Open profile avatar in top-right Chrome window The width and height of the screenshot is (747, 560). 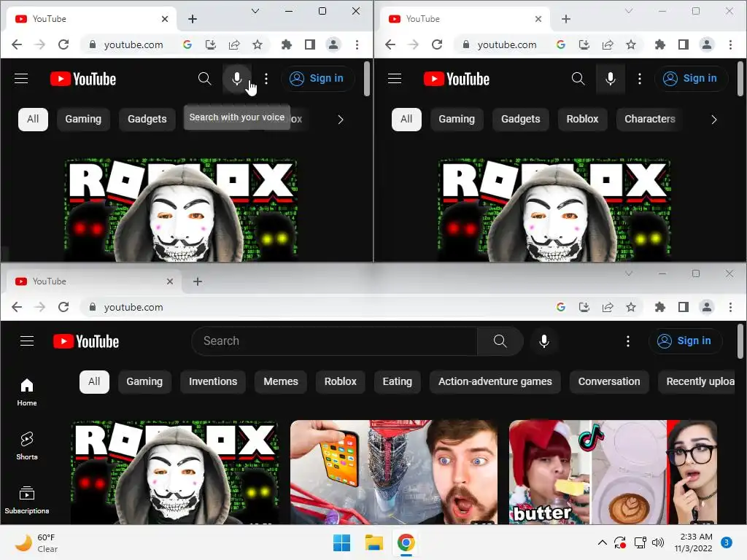tap(706, 44)
